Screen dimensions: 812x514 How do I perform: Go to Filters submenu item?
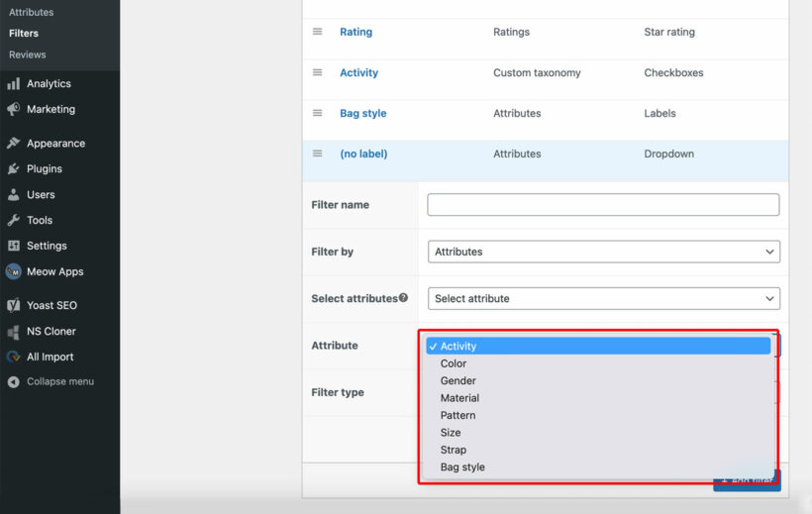tap(24, 33)
